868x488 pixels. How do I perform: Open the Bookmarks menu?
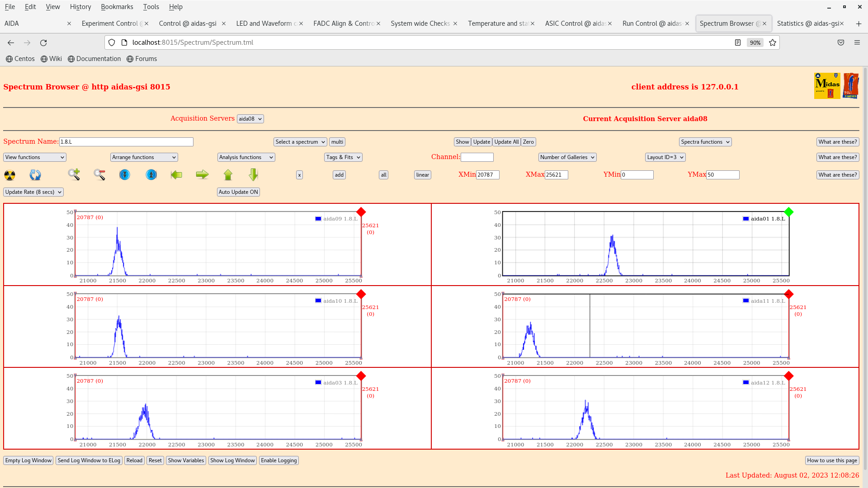coord(117,7)
